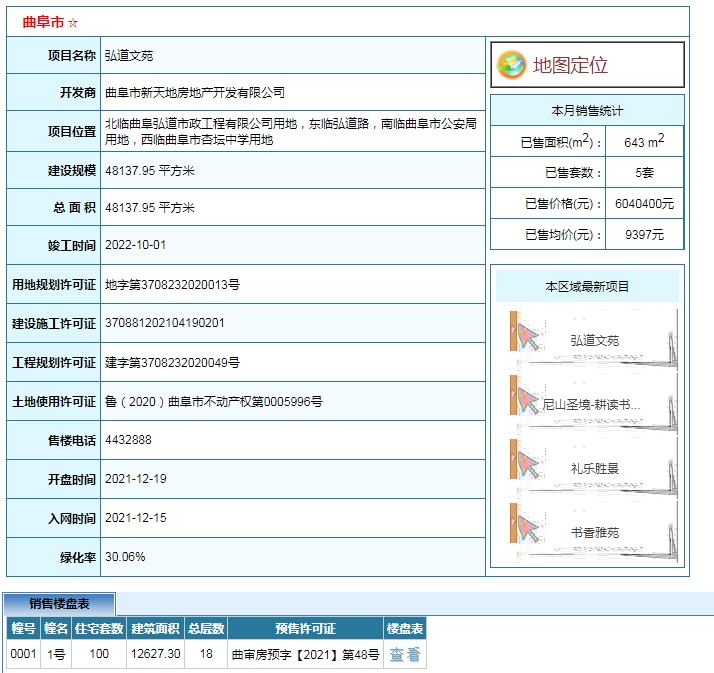Click the 楼盘表 column header

click(405, 628)
